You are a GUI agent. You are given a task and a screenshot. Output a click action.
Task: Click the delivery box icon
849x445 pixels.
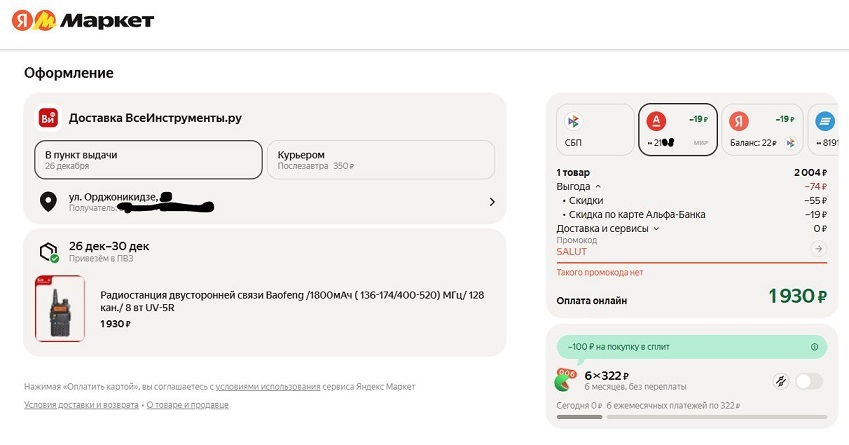(47, 252)
